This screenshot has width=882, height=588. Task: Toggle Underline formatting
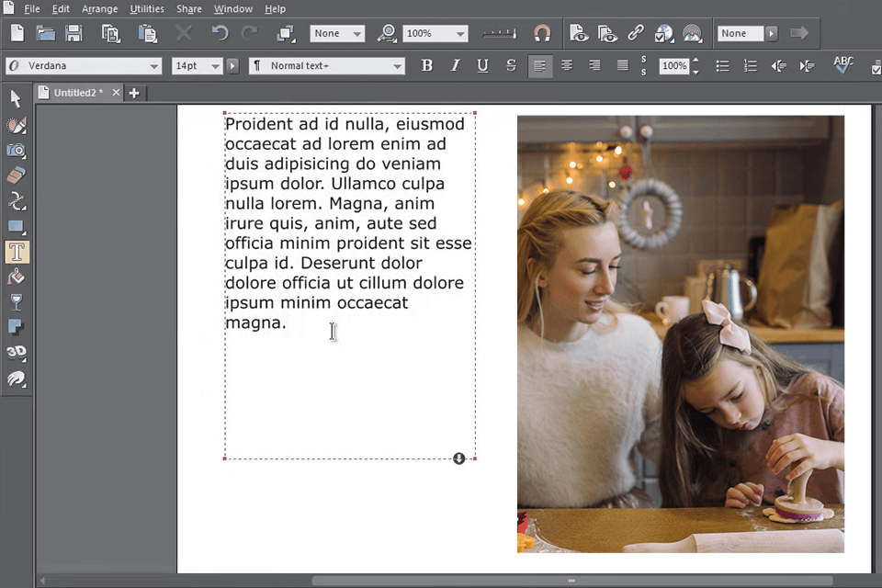(x=482, y=66)
